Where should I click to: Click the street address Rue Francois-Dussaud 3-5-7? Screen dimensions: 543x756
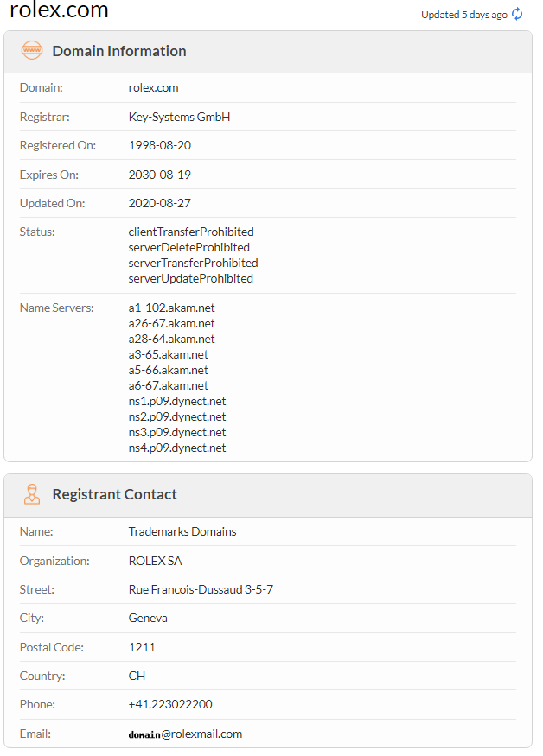click(201, 589)
